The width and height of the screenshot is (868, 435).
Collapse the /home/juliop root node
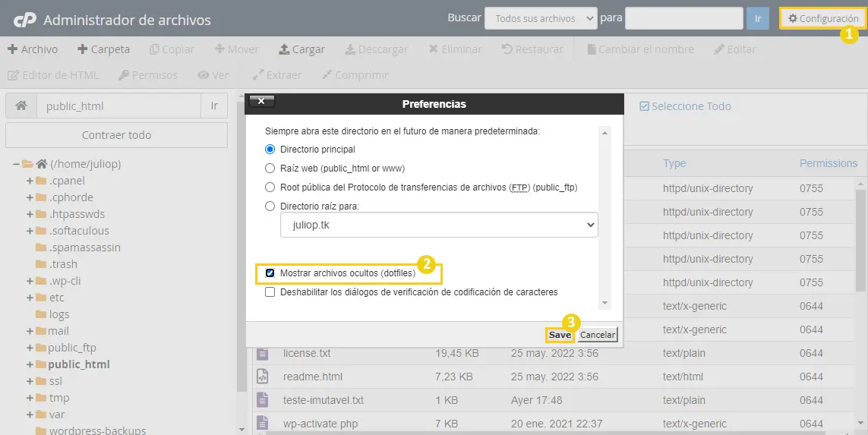(16, 164)
